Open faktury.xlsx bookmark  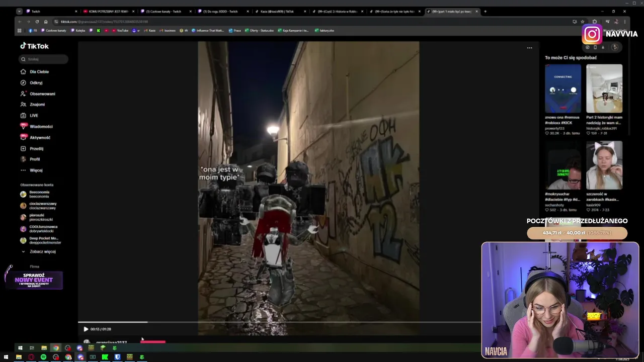click(x=325, y=30)
